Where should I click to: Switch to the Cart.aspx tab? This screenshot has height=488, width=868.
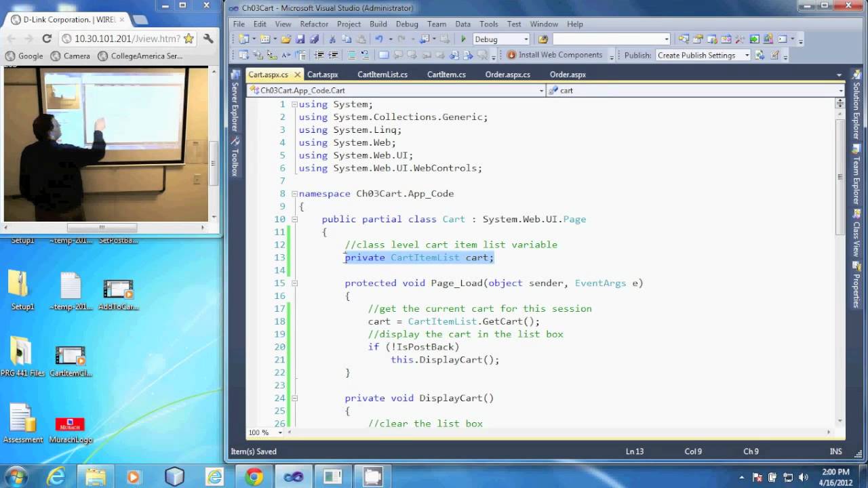322,75
